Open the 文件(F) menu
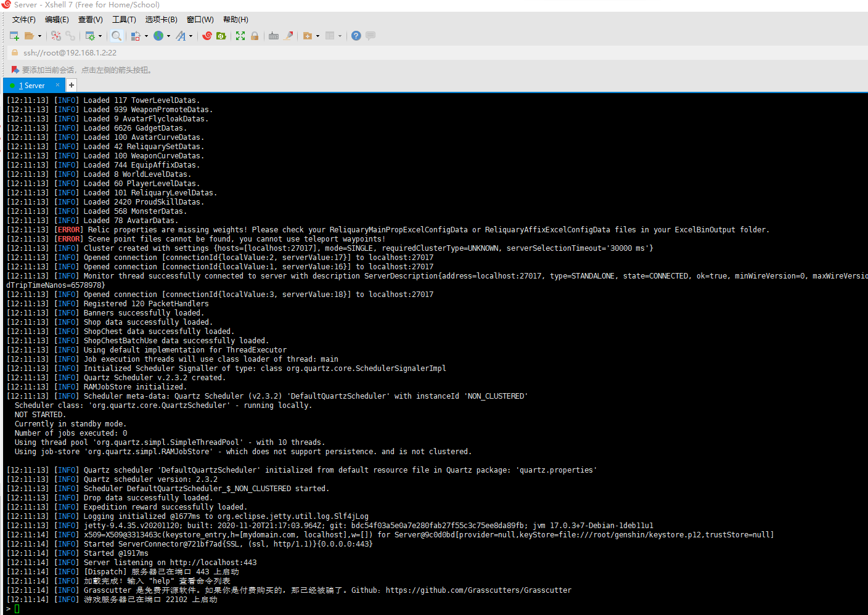 [23, 19]
